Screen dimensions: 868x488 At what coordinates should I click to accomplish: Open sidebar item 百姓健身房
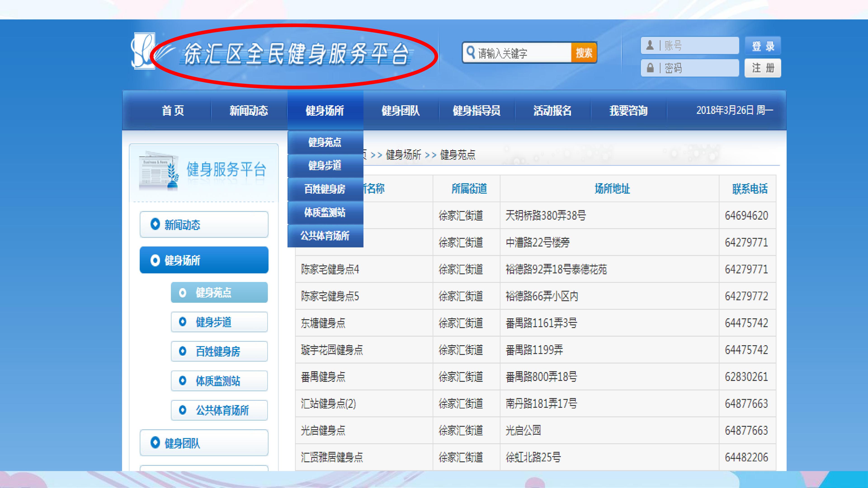[219, 351]
